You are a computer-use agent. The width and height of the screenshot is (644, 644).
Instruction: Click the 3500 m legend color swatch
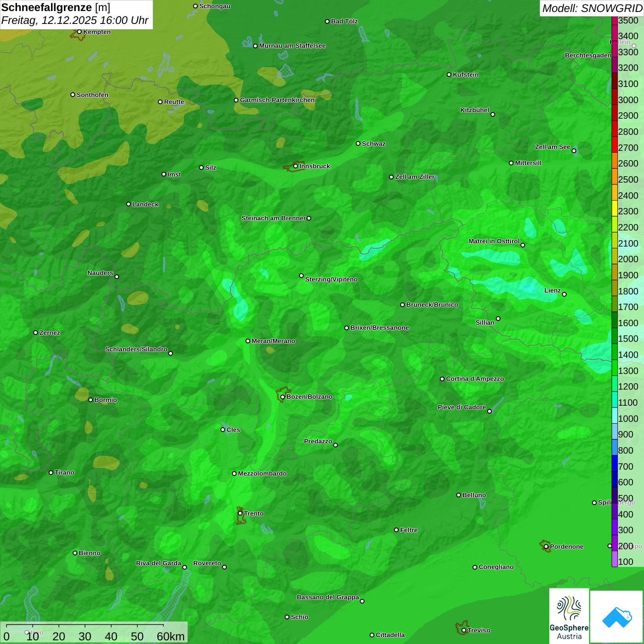pos(615,20)
